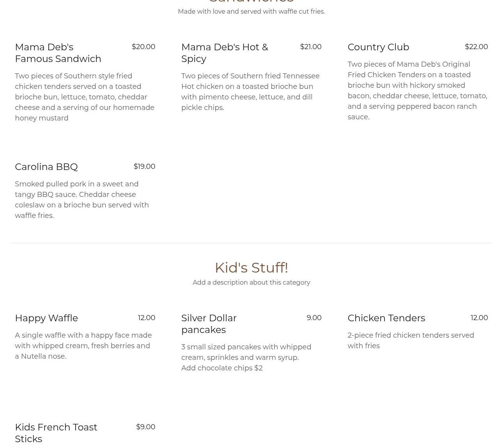
Task: Select the Mama Deb's Hot & Spicy heading
Action: coord(225,53)
